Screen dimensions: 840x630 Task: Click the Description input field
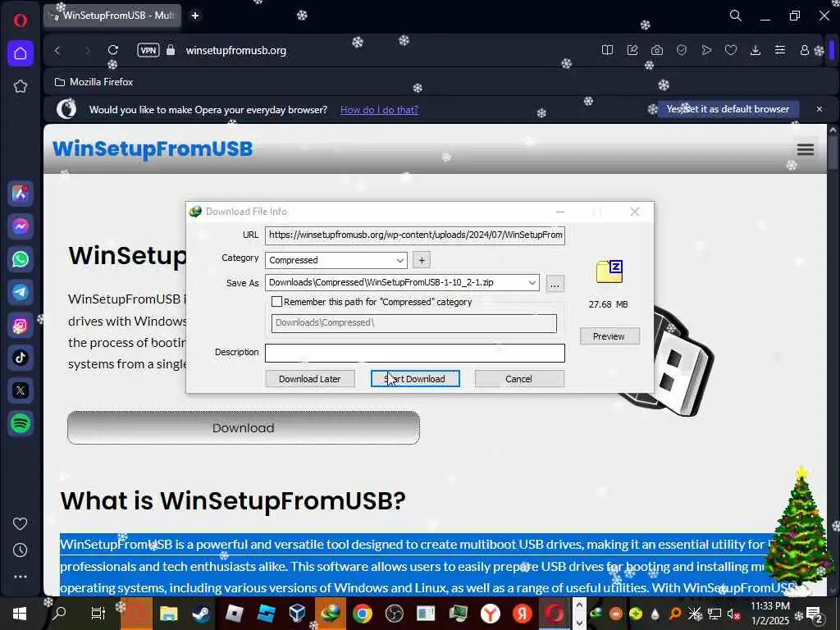click(x=414, y=353)
